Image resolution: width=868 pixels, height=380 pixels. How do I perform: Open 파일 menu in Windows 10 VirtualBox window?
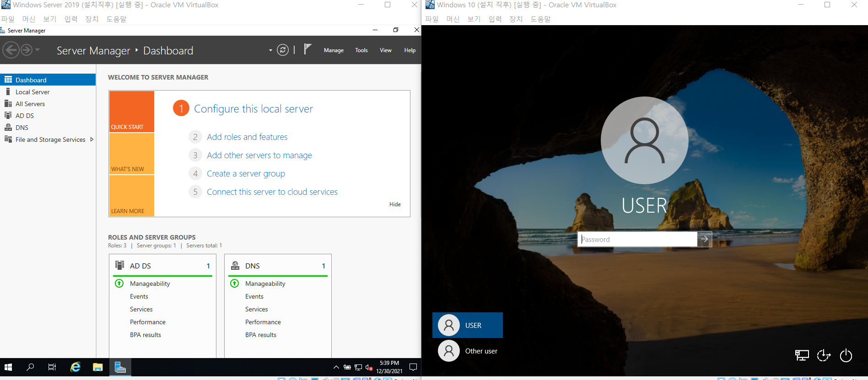[431, 19]
